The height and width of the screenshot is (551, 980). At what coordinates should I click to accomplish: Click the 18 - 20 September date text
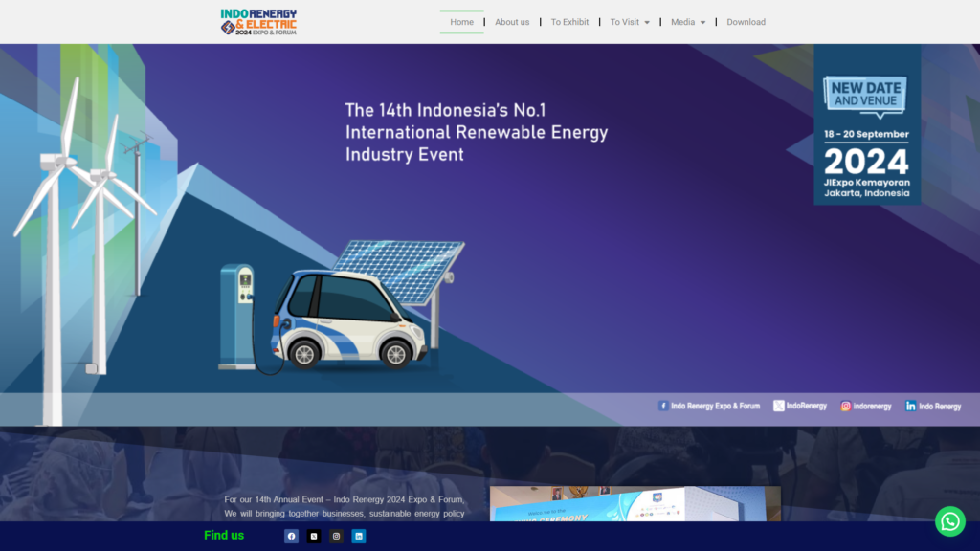tap(866, 134)
